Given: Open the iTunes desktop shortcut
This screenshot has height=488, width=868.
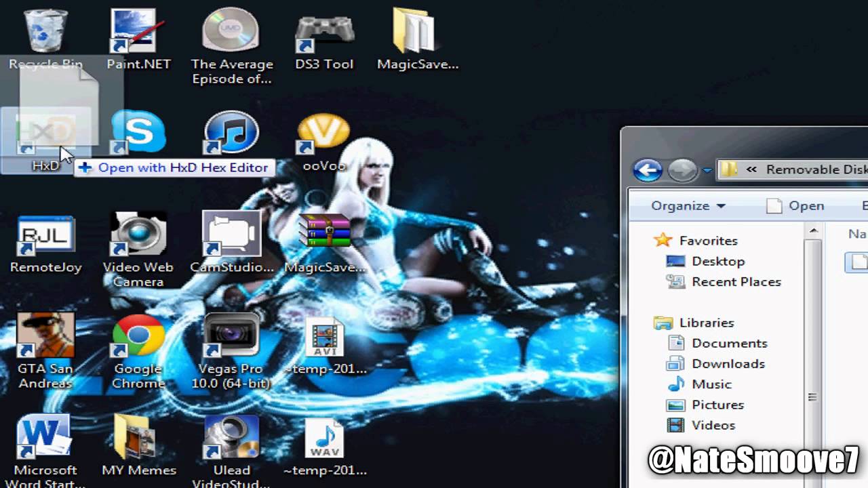Looking at the screenshot, I should pyautogui.click(x=231, y=132).
